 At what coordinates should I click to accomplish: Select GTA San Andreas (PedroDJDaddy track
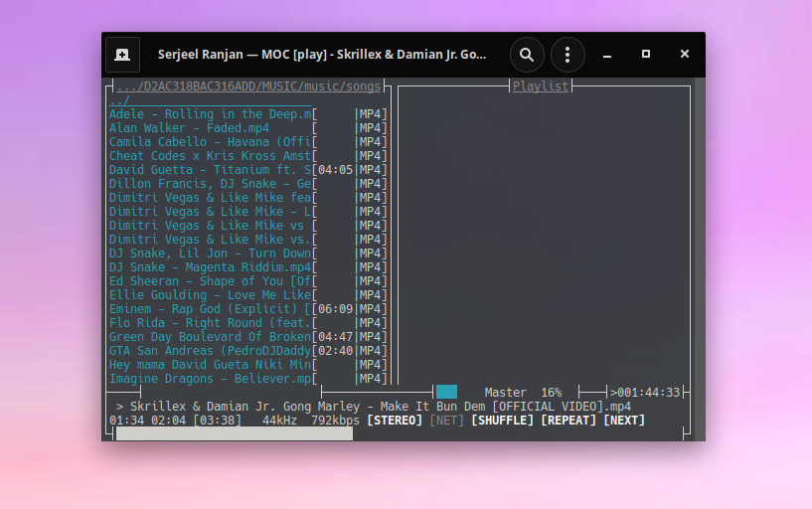tap(211, 351)
